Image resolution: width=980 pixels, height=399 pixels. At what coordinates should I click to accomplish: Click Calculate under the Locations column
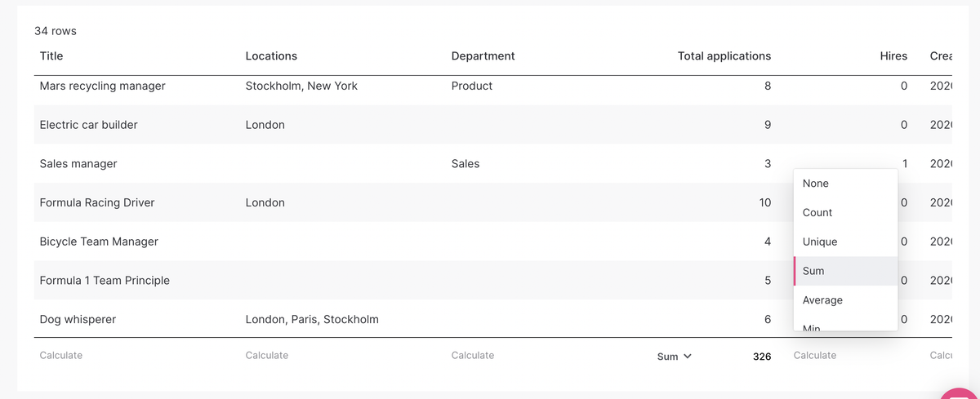pyautogui.click(x=267, y=356)
